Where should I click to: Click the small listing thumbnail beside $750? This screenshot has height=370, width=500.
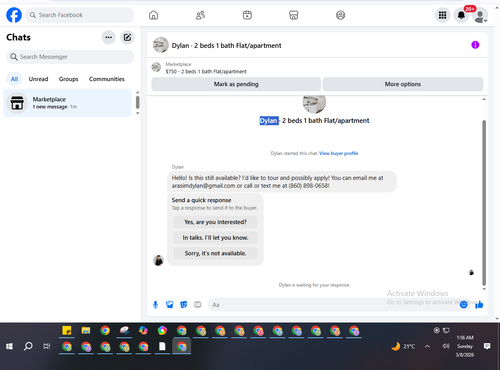[x=156, y=67]
